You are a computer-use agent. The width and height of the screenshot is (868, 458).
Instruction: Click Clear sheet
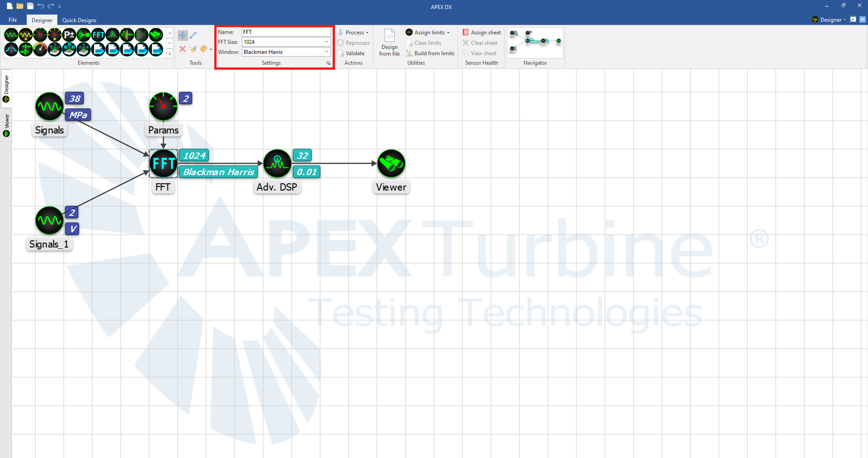[480, 43]
